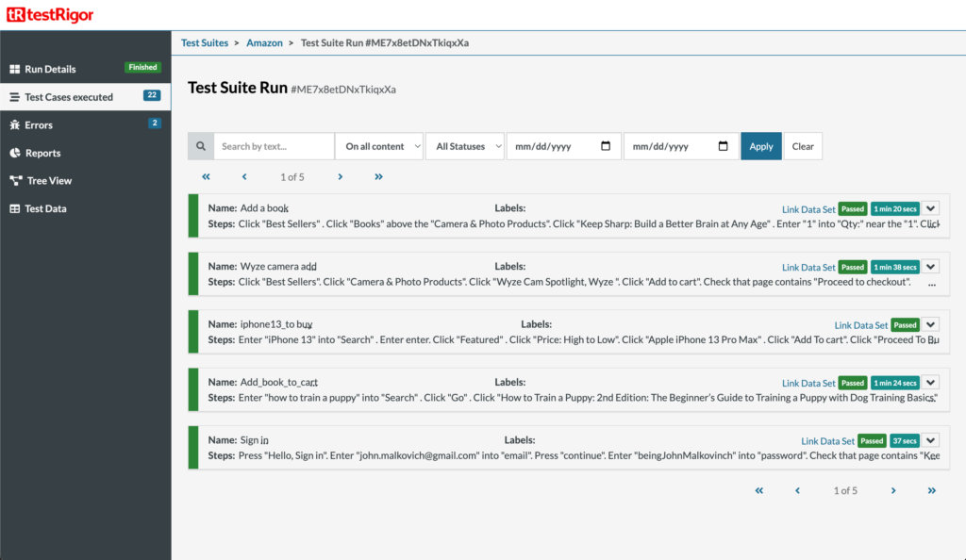Click the 22 count badge
The image size is (966, 560).
(152, 95)
